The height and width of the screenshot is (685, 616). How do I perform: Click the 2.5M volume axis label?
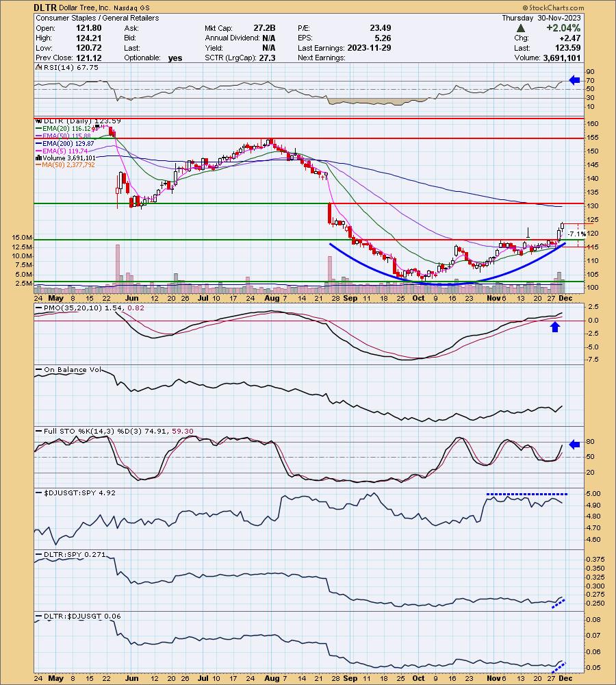click(23, 284)
